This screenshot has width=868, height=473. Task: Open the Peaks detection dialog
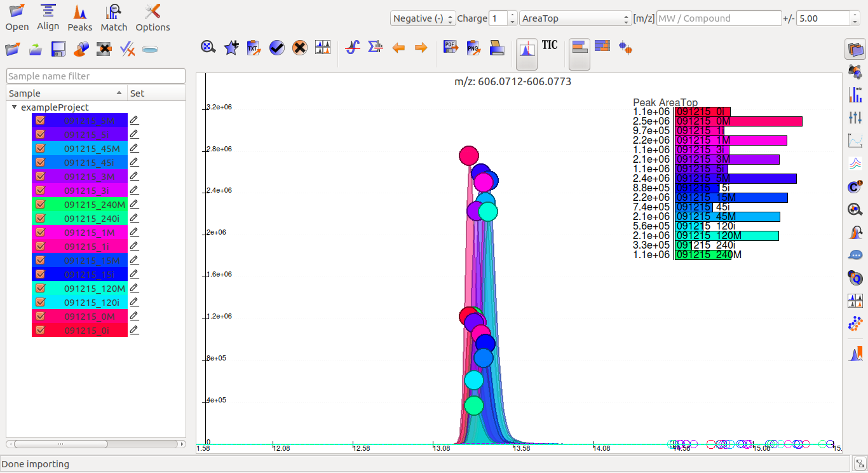pyautogui.click(x=79, y=18)
